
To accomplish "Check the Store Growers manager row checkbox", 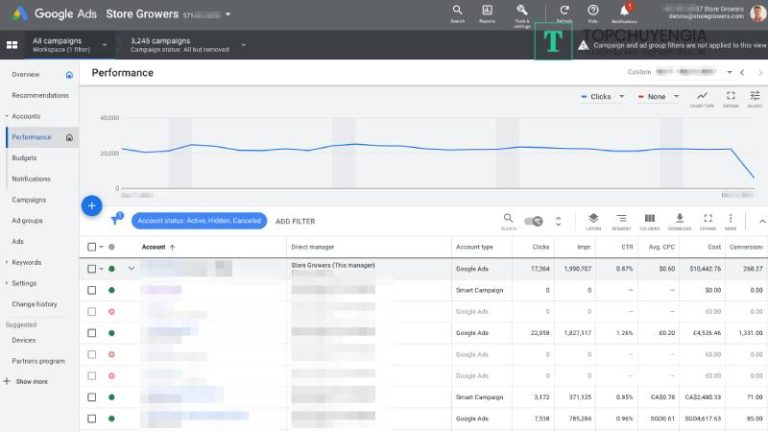I will (x=92, y=269).
